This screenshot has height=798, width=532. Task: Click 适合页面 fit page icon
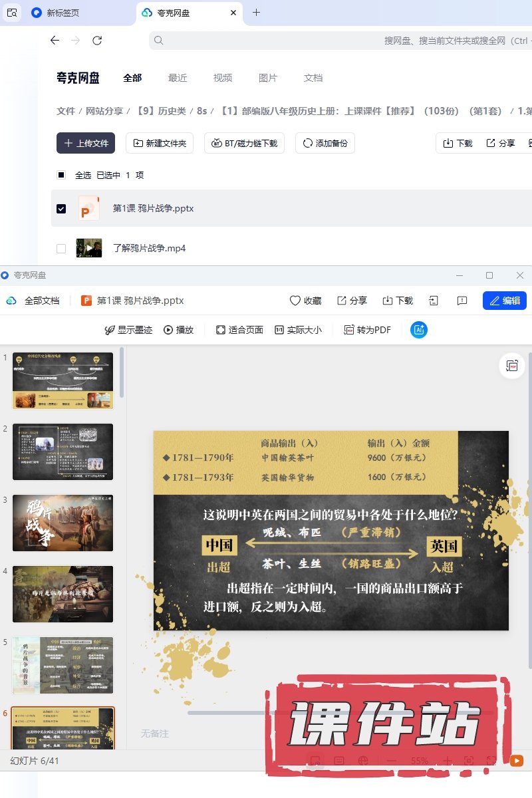tap(239, 330)
